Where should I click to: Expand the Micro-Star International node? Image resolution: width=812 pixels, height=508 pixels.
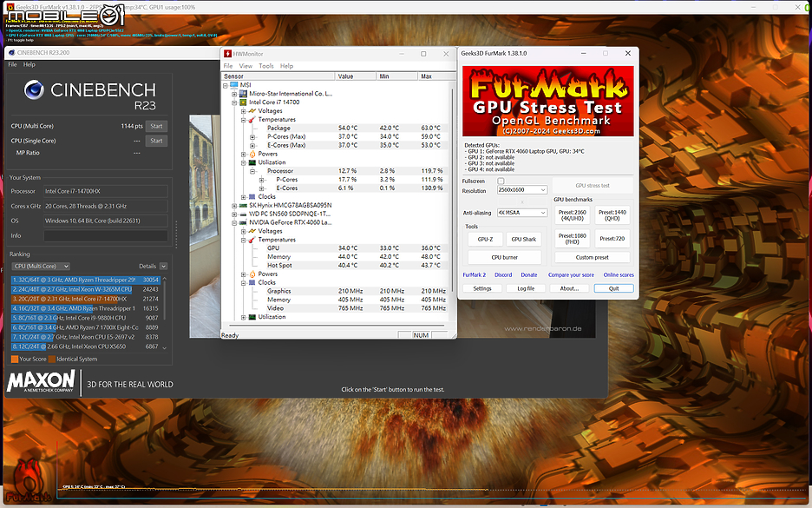pyautogui.click(x=234, y=94)
